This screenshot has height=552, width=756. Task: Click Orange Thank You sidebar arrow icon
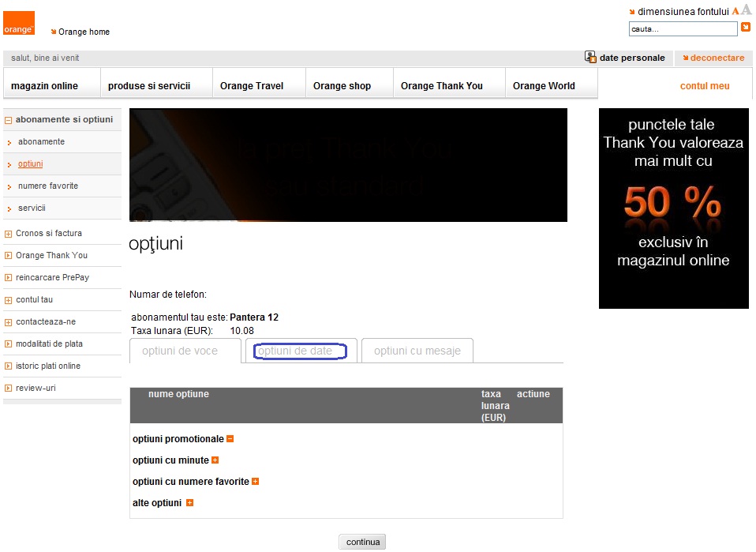pos(8,256)
